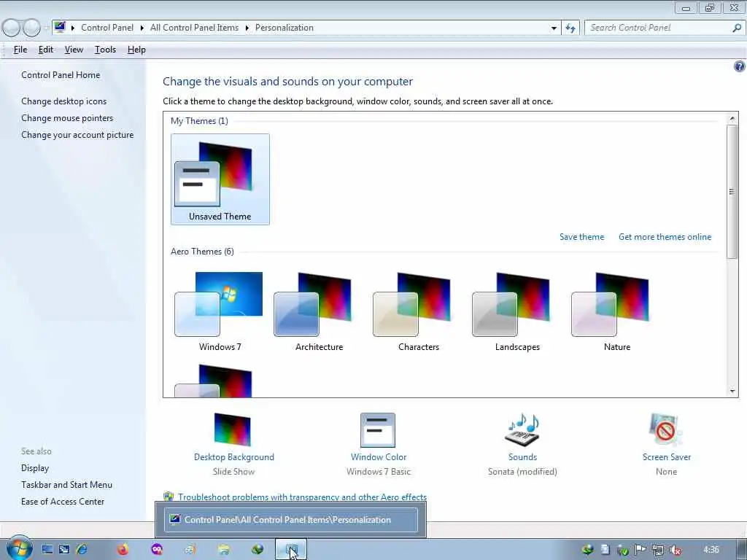Click the All Control Panel Items breadcrumb
The width and height of the screenshot is (747, 560).
pos(194,28)
